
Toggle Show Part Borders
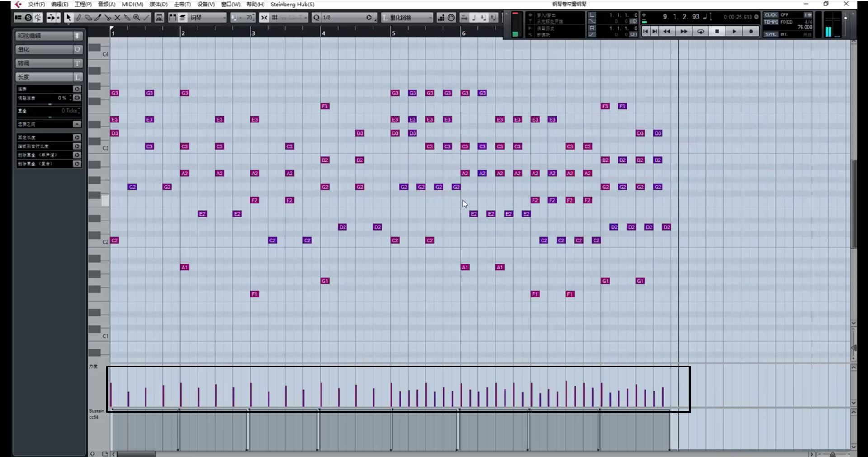click(x=172, y=18)
